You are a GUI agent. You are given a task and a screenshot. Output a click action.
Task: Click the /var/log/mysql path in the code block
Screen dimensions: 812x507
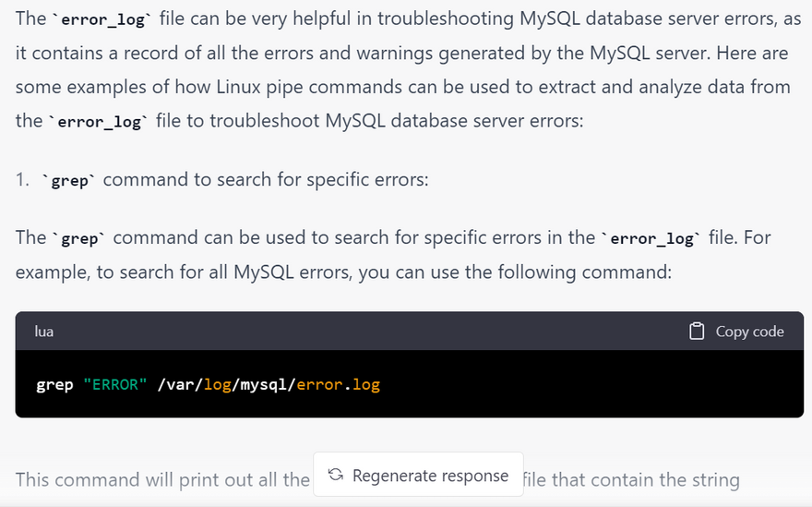click(x=221, y=384)
